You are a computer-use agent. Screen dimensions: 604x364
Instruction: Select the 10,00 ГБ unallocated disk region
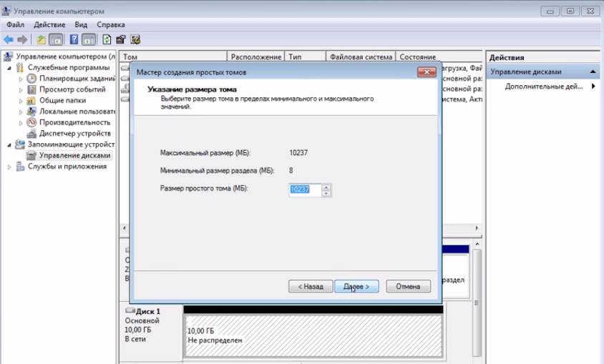click(x=313, y=336)
